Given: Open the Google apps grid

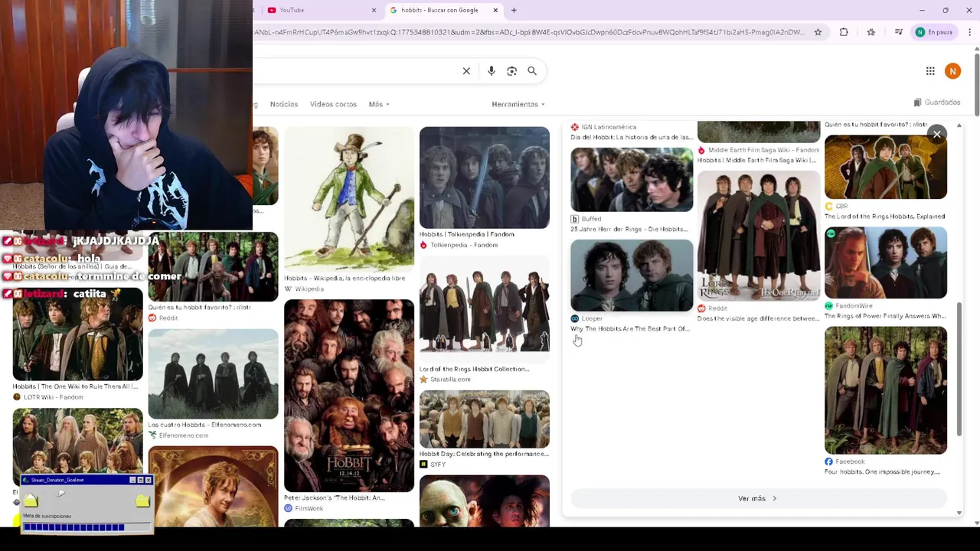Looking at the screenshot, I should click(930, 71).
